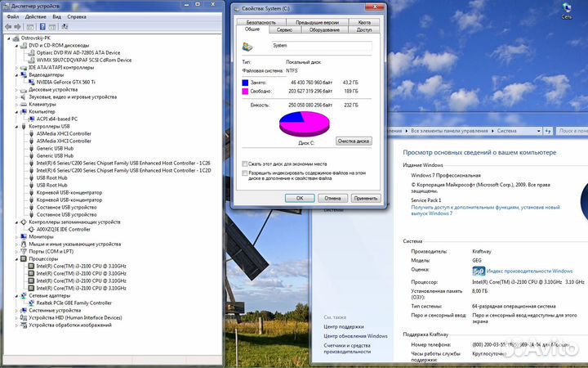Viewport: 588px width, 368px height.
Task: Collapse the Процессоры node
Action: 16,259
